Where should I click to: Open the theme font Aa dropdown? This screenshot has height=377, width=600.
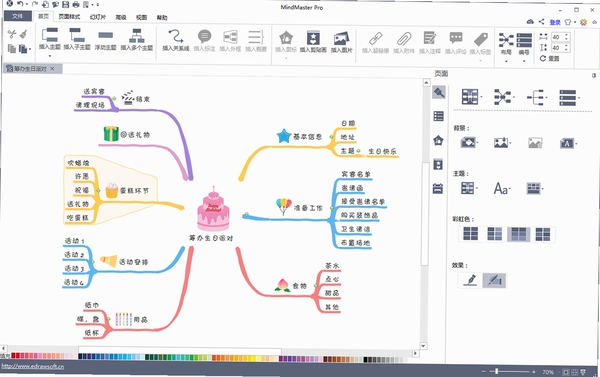pos(502,188)
